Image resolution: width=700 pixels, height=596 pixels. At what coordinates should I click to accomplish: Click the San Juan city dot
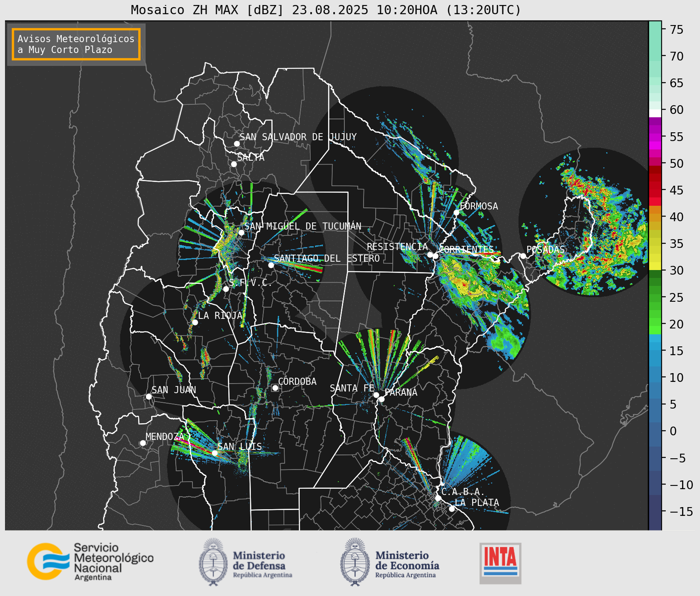click(149, 396)
